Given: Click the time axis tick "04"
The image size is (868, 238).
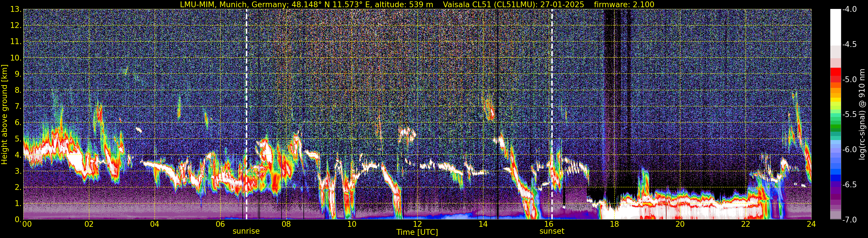Looking at the screenshot, I should [x=154, y=224].
